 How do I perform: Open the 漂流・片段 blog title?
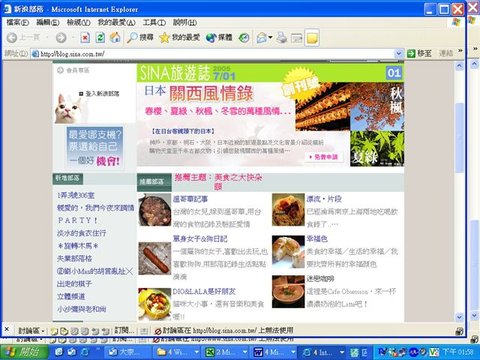coord(324,199)
